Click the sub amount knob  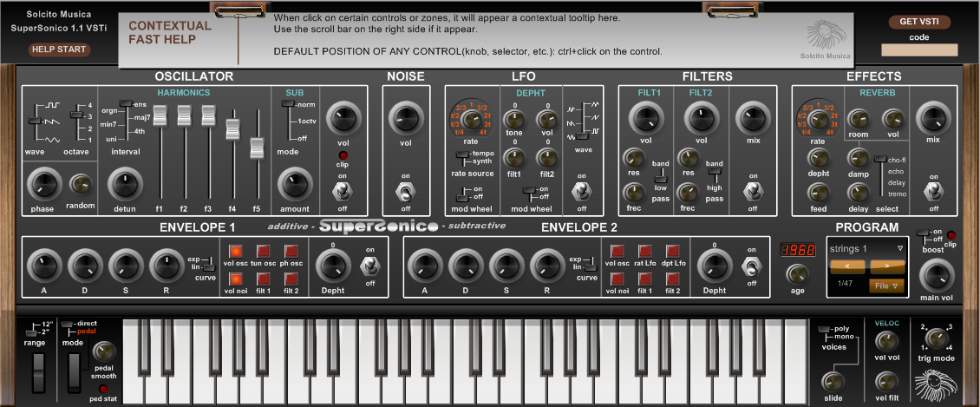click(x=294, y=184)
